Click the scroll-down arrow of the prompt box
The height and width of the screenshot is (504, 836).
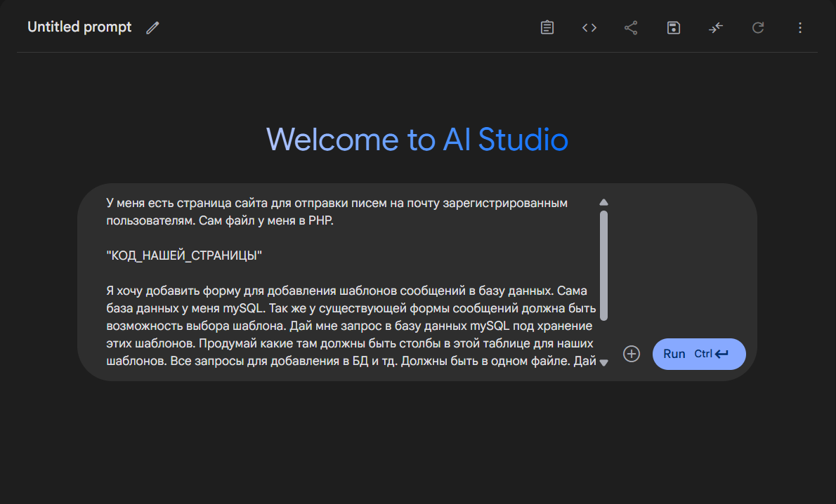pos(603,363)
